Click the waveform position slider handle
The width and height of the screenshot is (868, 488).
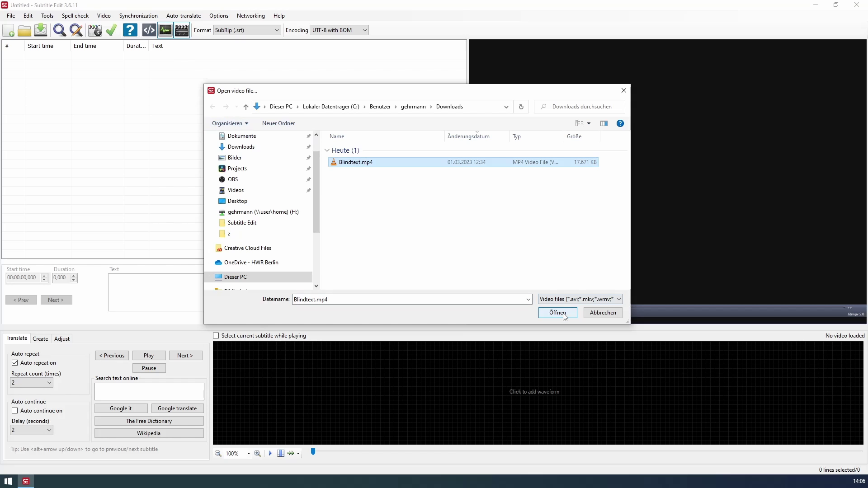pos(313,452)
